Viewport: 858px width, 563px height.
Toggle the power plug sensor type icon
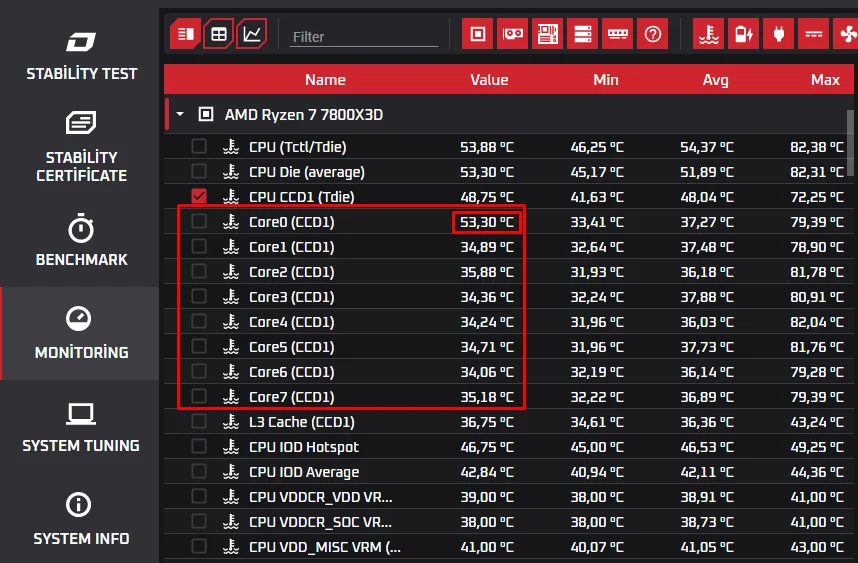tap(778, 34)
